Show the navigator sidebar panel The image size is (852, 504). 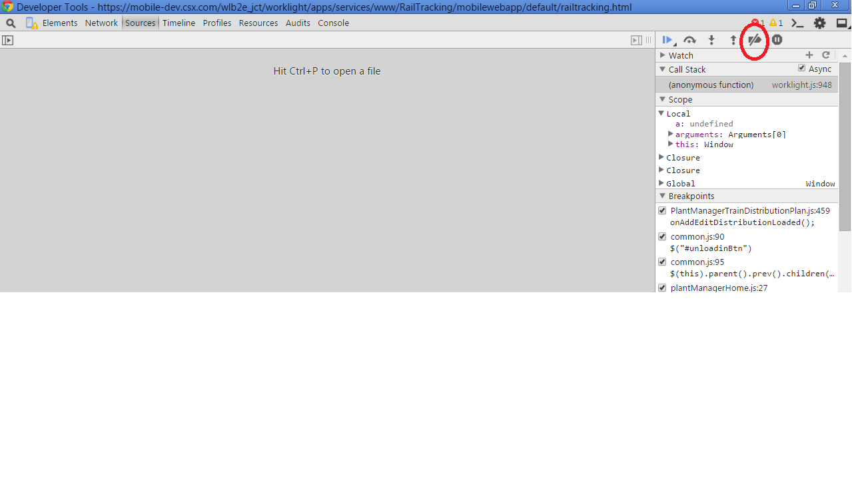tap(7, 40)
